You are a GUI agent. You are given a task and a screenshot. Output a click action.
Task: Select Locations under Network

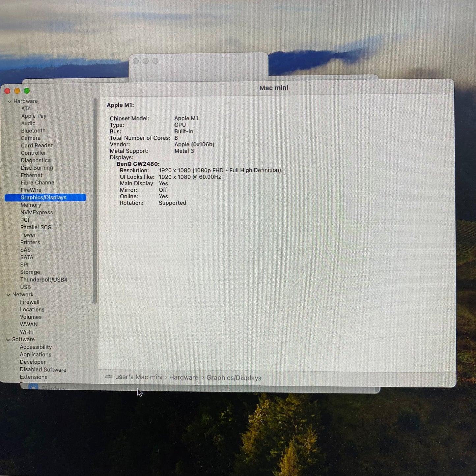(x=32, y=310)
